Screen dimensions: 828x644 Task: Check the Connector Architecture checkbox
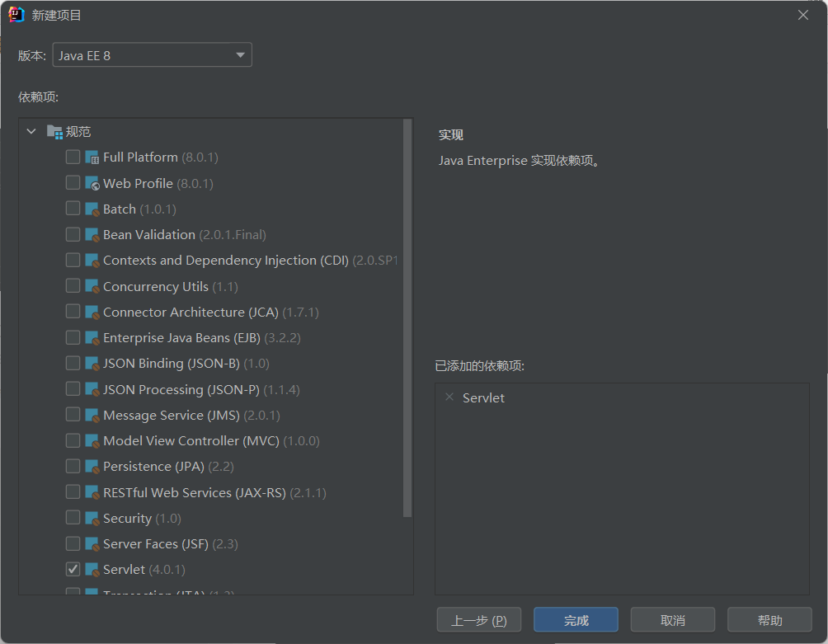73,312
